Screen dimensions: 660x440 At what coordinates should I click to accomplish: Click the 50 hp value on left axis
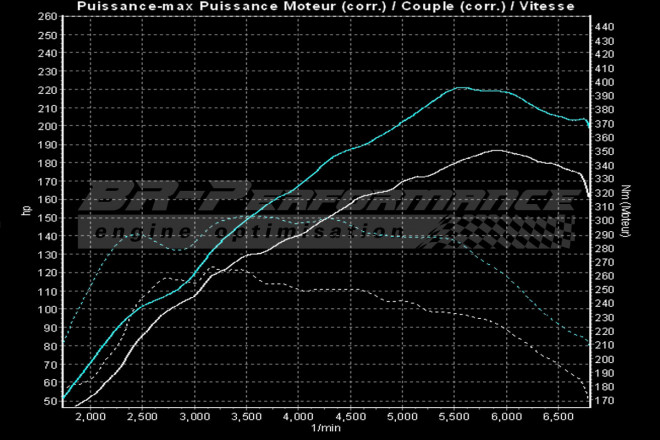49,401
